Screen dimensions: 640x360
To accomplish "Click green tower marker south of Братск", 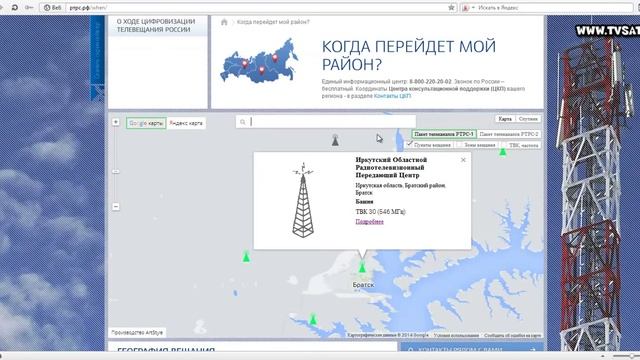I will [x=313, y=319].
